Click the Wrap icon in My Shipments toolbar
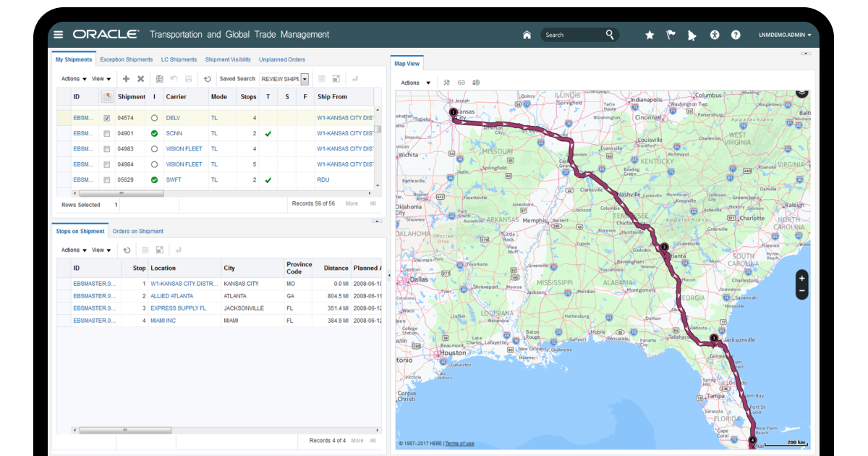The width and height of the screenshot is (868, 456). pos(355,79)
